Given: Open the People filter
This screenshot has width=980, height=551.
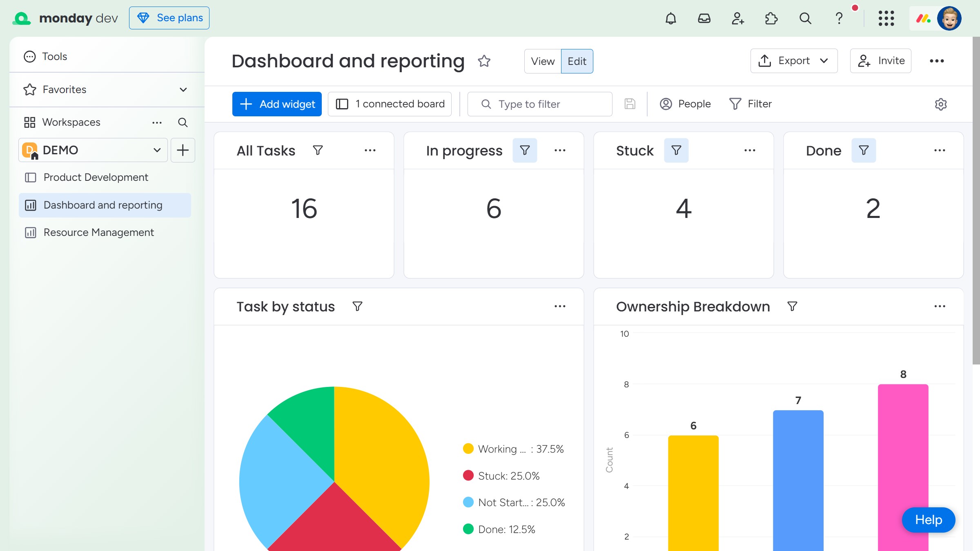Looking at the screenshot, I should (x=685, y=104).
